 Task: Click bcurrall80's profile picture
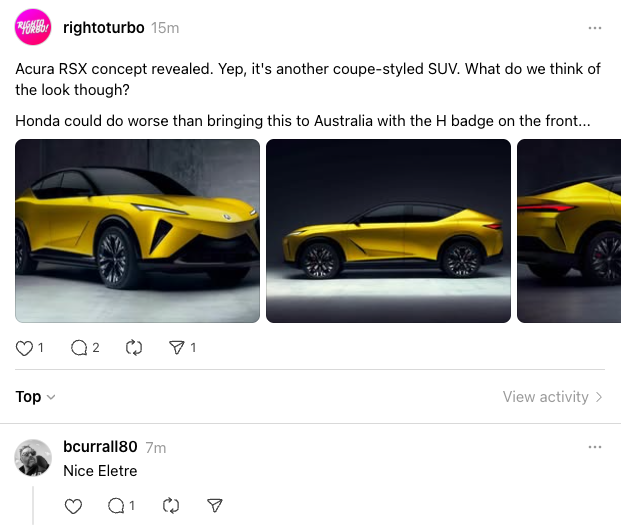tap(33, 458)
